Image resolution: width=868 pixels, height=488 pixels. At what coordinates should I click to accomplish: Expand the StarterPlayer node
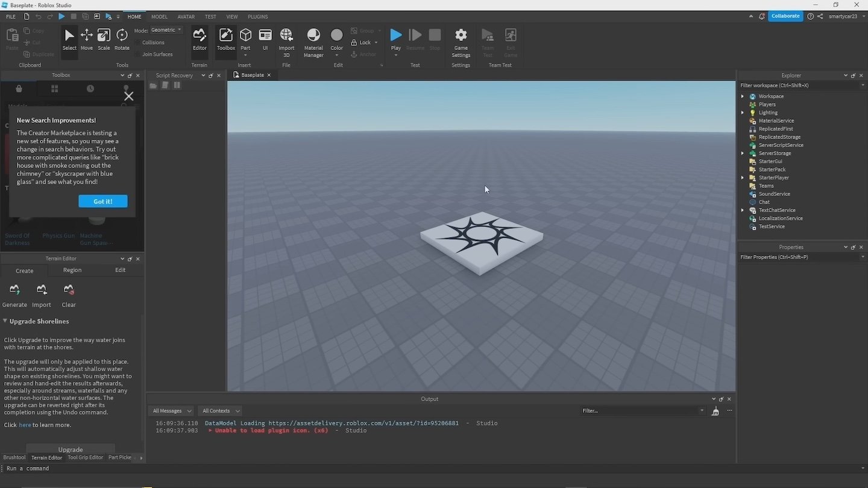click(743, 178)
